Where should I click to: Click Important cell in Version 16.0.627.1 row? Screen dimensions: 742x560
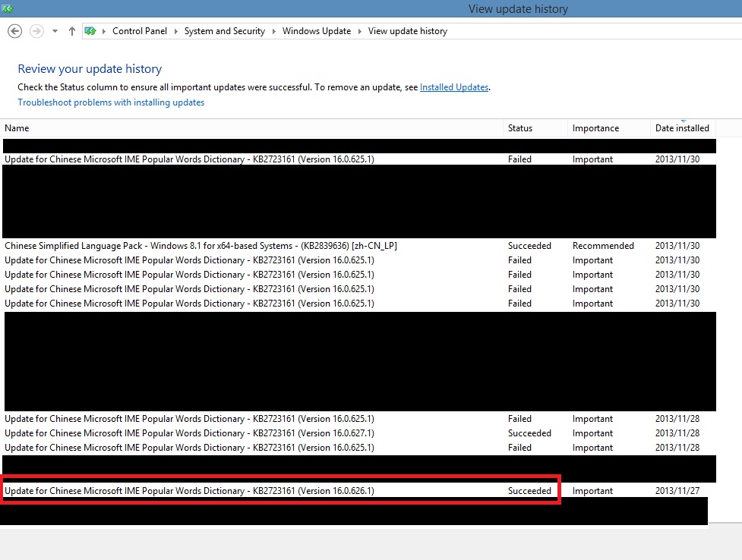[x=592, y=433]
